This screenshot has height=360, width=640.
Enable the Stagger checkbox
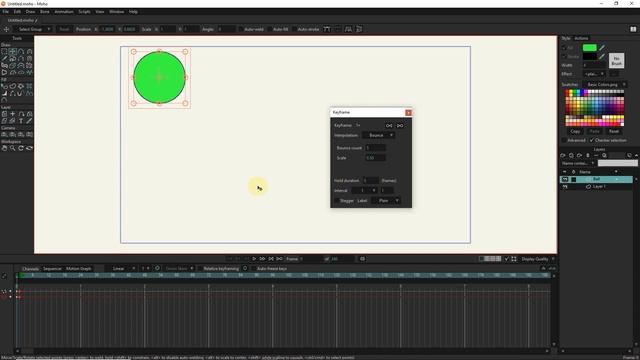click(x=337, y=201)
